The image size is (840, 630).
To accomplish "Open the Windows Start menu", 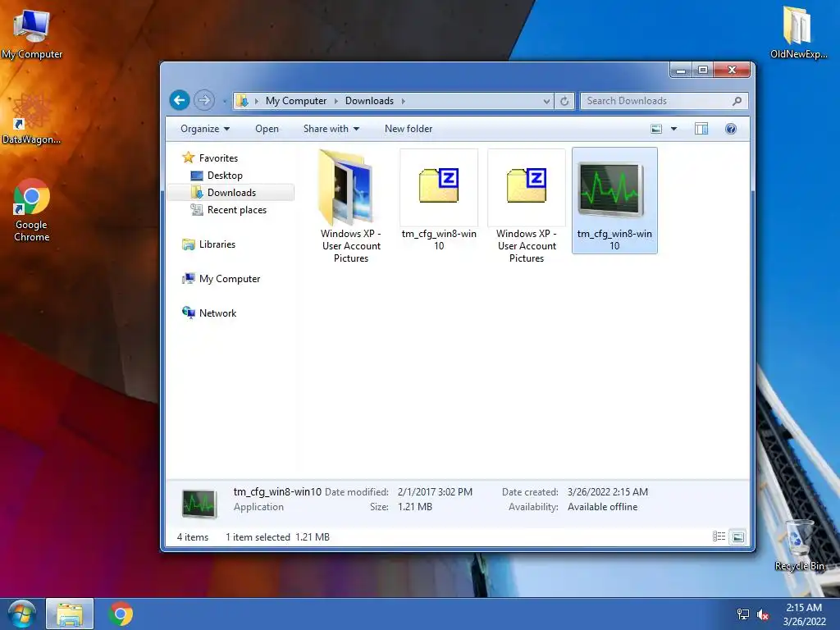I will (x=22, y=614).
